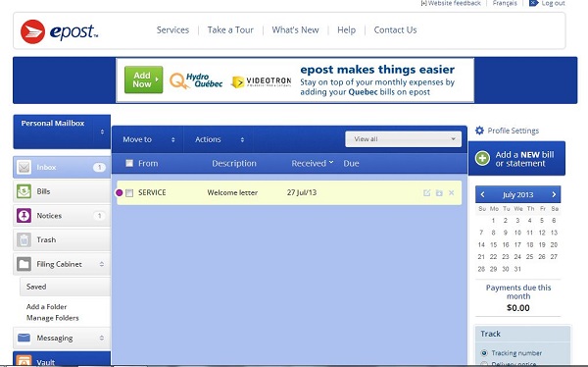
Task: Click the Profile Settings gear icon
Action: tap(479, 131)
